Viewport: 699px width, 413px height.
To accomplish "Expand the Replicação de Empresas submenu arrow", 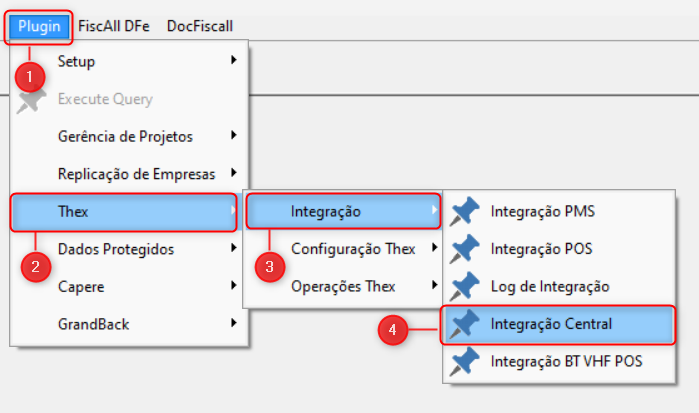I will (x=233, y=173).
